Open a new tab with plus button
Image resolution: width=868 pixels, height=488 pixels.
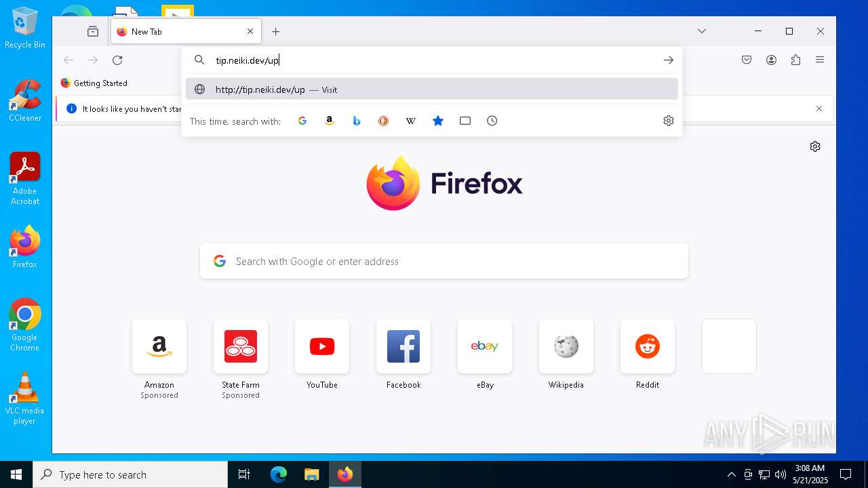pos(275,31)
